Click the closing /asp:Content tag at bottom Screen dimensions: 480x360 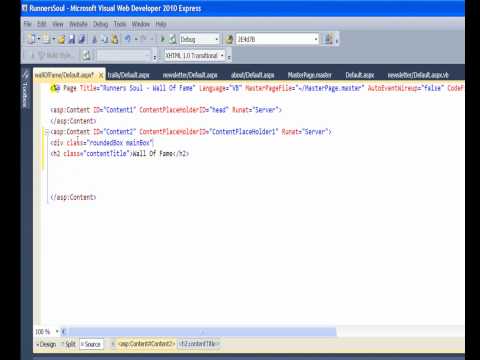click(x=73, y=197)
